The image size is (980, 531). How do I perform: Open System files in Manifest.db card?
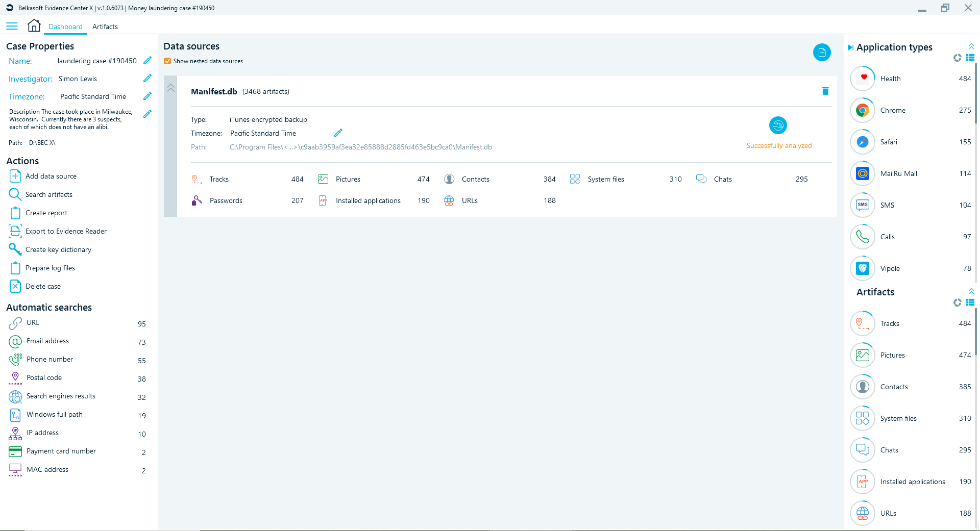pos(625,179)
